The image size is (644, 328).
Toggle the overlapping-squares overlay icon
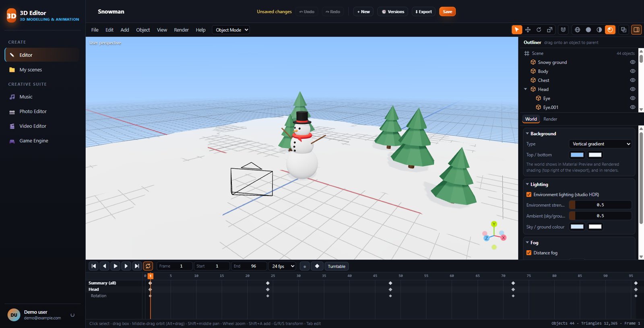623,30
